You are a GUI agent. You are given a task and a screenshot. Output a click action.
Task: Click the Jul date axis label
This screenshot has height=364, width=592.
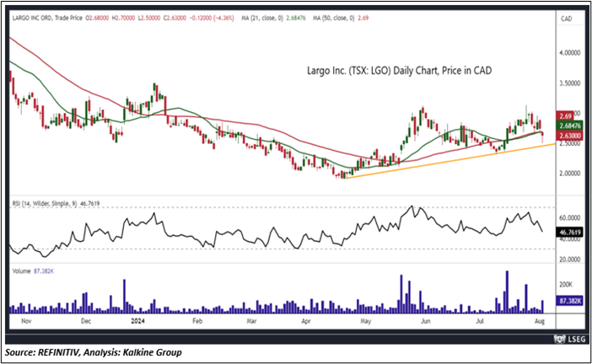480,321
